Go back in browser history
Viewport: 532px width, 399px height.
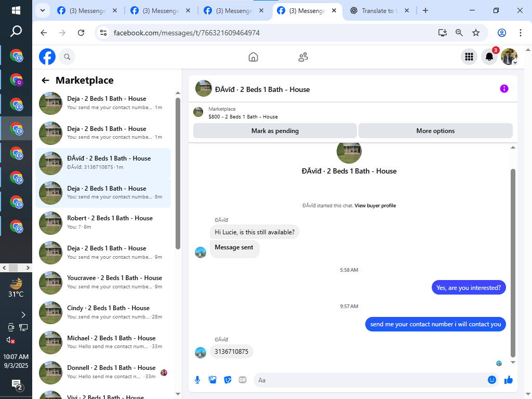pos(44,33)
